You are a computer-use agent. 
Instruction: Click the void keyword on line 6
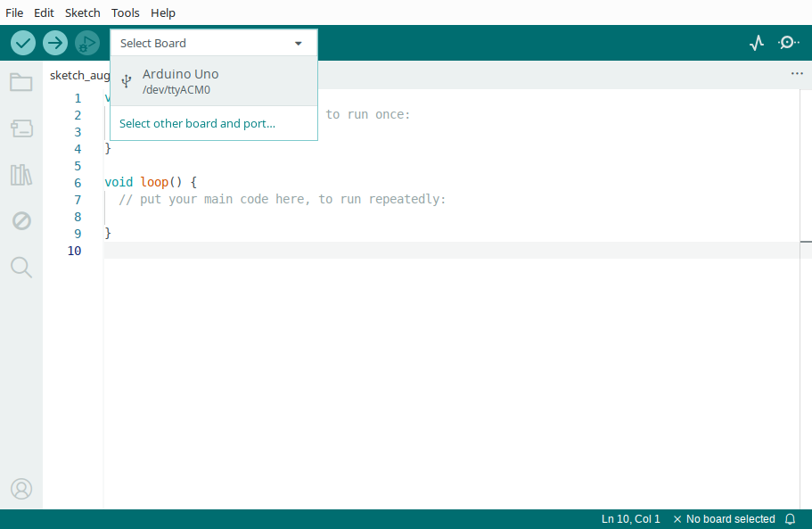(119, 182)
